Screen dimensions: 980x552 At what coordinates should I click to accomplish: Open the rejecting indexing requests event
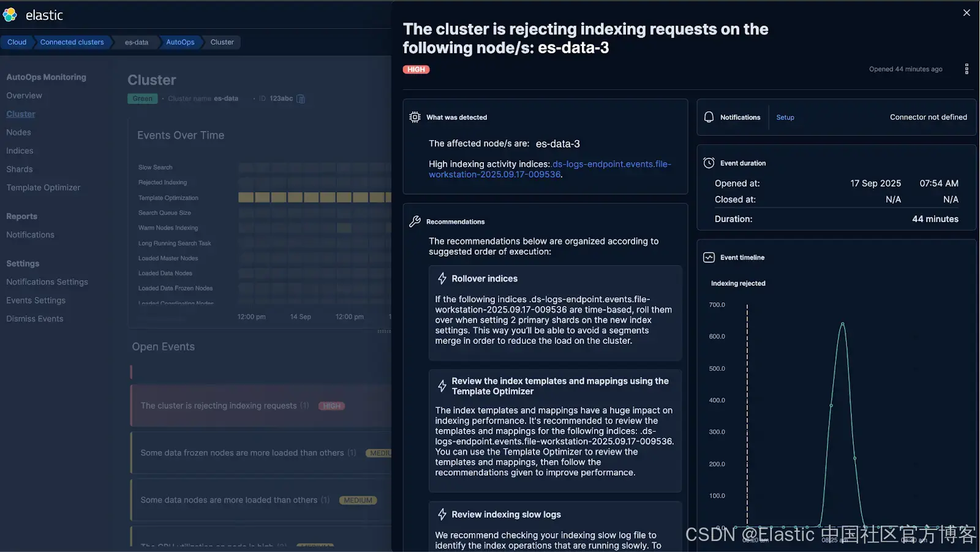tap(262, 406)
